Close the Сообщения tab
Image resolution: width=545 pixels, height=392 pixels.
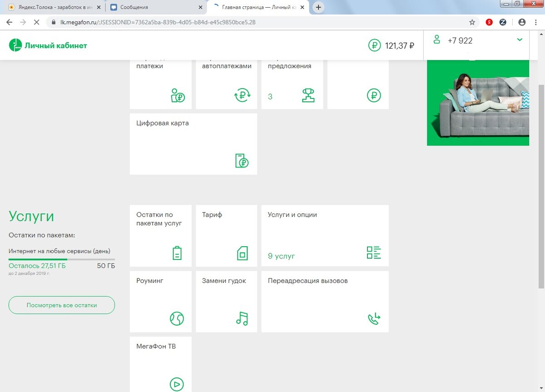(x=201, y=7)
